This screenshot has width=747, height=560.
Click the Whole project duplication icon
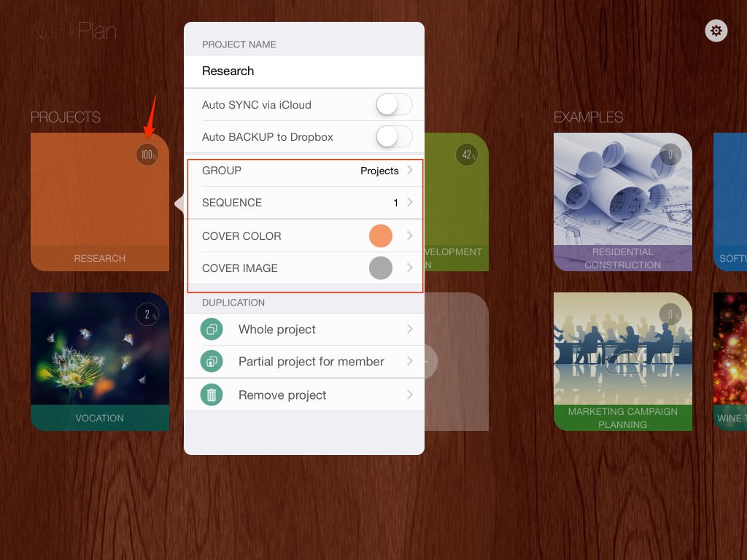tap(212, 330)
